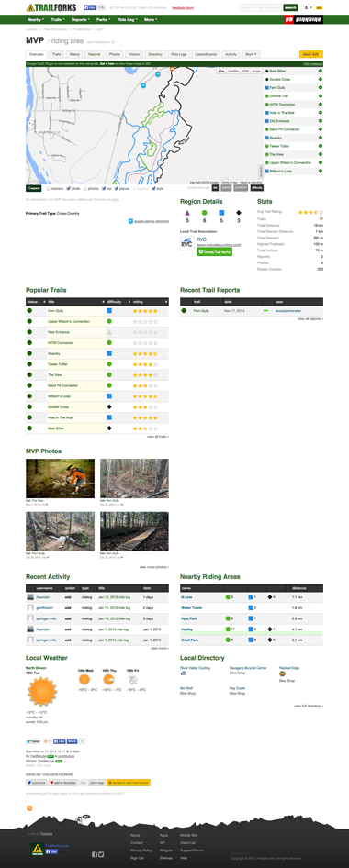Open the Reports dropdown menu
349x868 pixels.
(x=81, y=19)
